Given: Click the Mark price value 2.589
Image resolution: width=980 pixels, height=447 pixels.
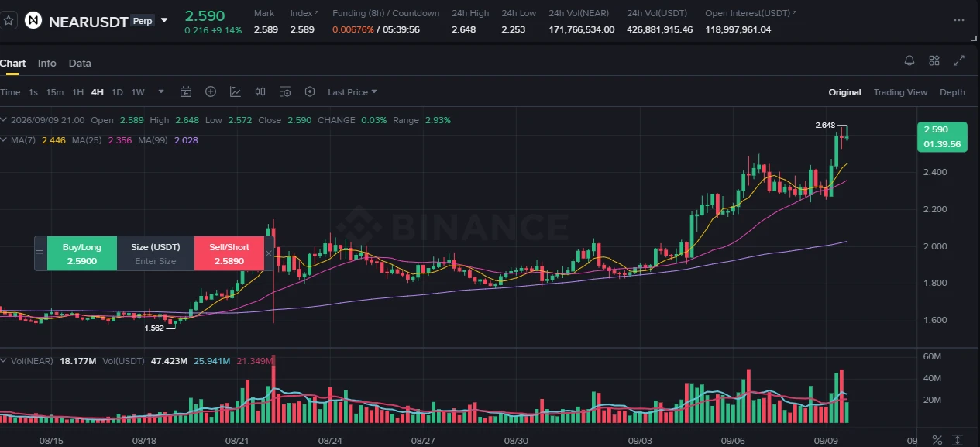Looking at the screenshot, I should [x=266, y=29].
